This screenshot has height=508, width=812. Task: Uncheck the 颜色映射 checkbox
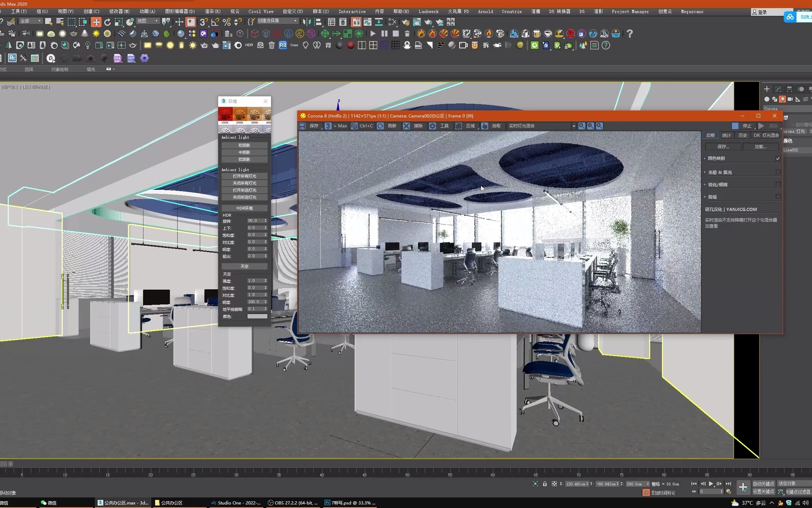[778, 158]
